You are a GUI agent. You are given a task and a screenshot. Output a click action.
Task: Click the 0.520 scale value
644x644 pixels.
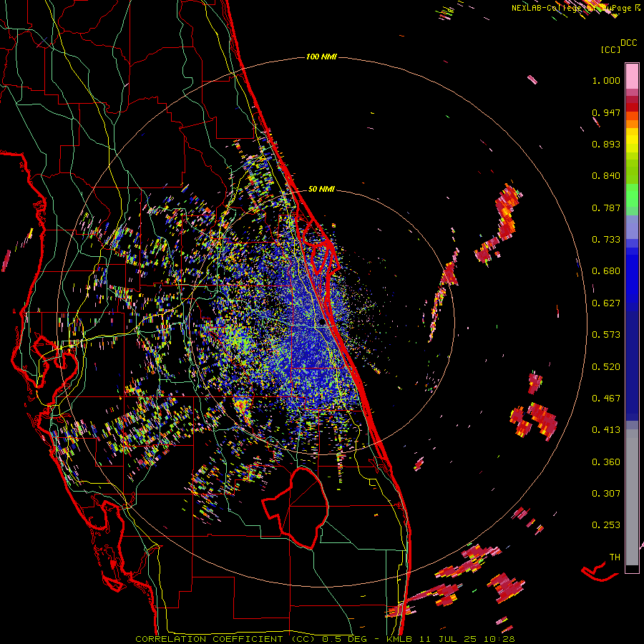coord(606,367)
